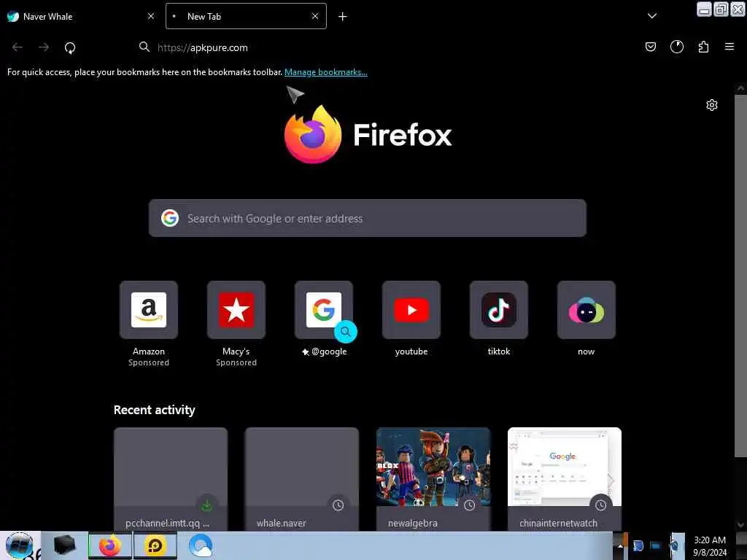This screenshot has height=560, width=747.
Task: Open the chinainternetwatch recent activity card
Action: [565, 479]
